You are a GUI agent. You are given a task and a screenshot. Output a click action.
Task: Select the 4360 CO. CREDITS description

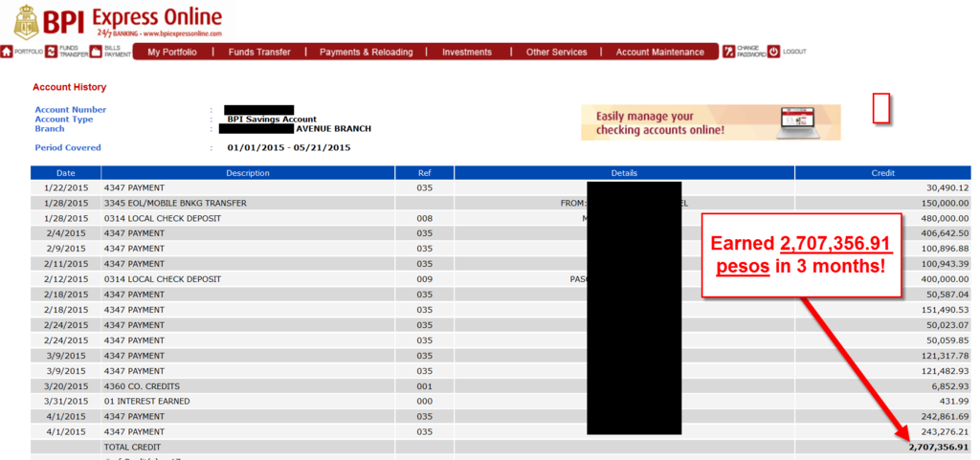(x=142, y=385)
